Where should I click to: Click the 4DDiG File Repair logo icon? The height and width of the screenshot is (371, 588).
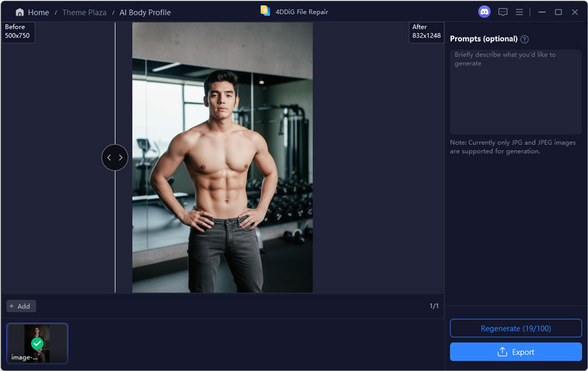265,11
